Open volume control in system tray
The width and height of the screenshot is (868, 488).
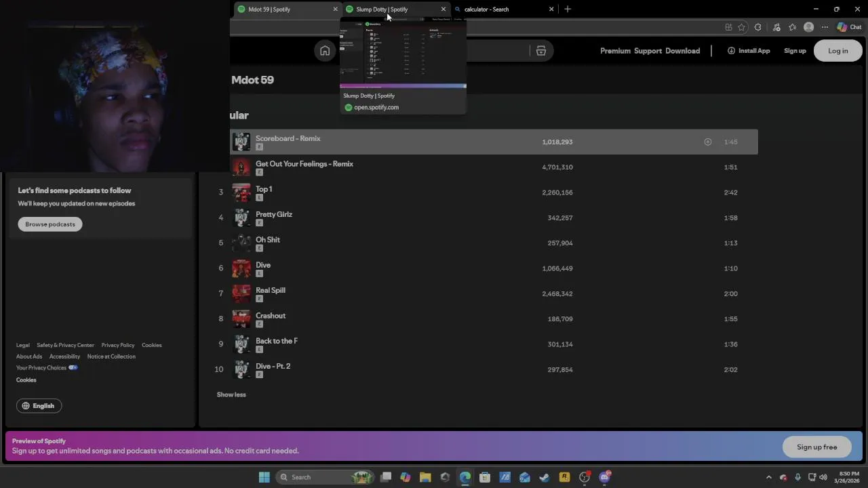coord(823,477)
